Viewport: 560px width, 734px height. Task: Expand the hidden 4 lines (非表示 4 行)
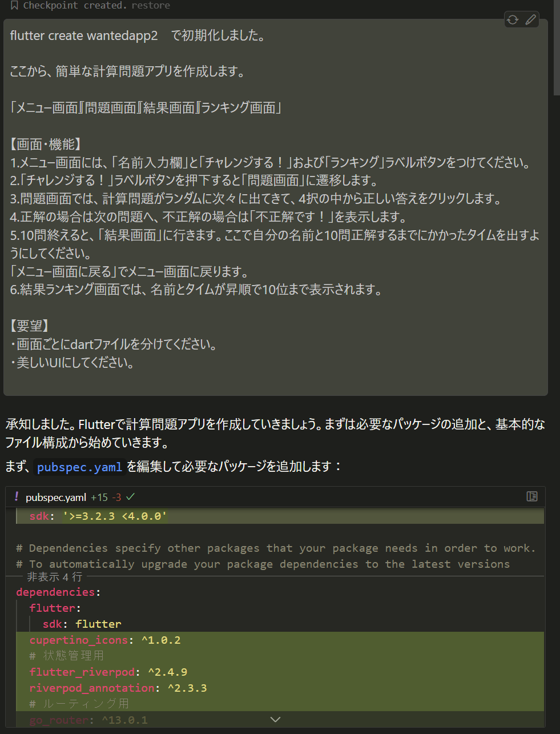tap(54, 577)
